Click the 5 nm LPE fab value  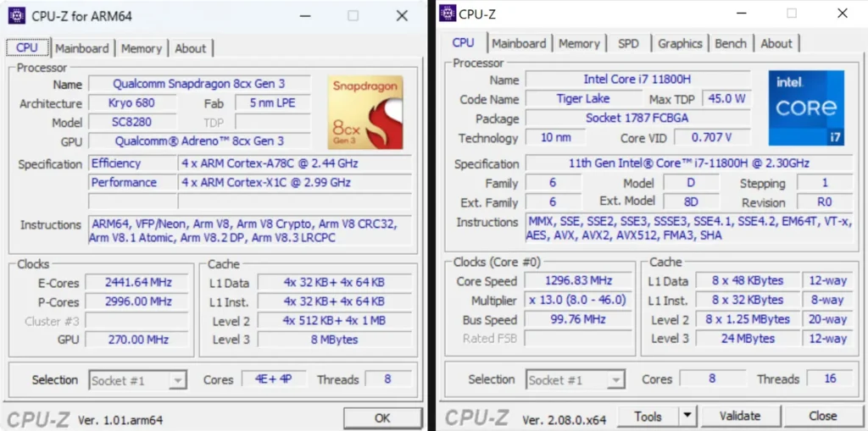pyautogui.click(x=272, y=103)
